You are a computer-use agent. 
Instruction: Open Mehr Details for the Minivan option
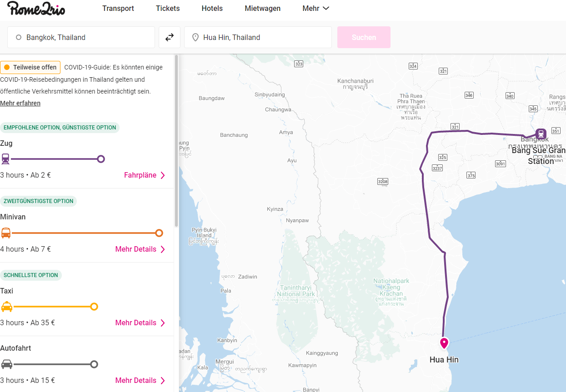pos(140,249)
